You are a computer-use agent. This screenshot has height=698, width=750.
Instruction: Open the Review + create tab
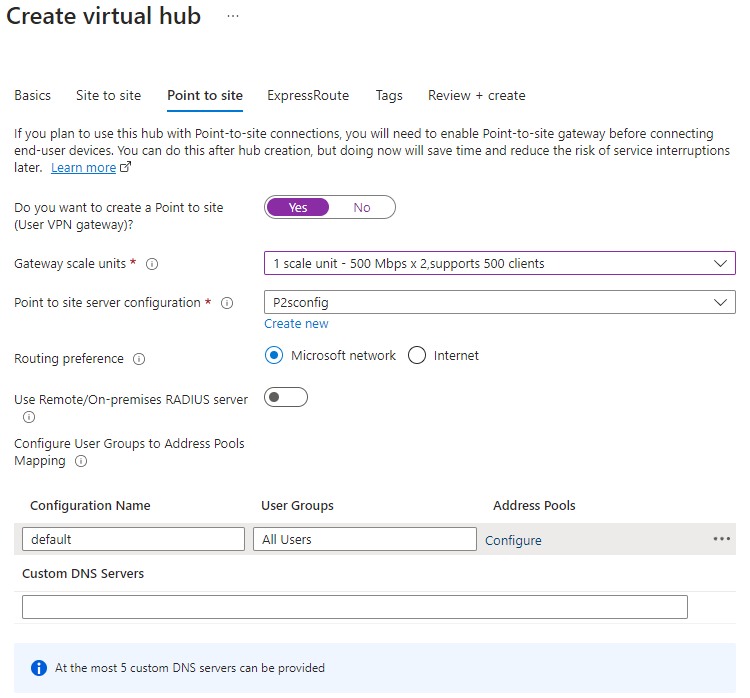[476, 96]
